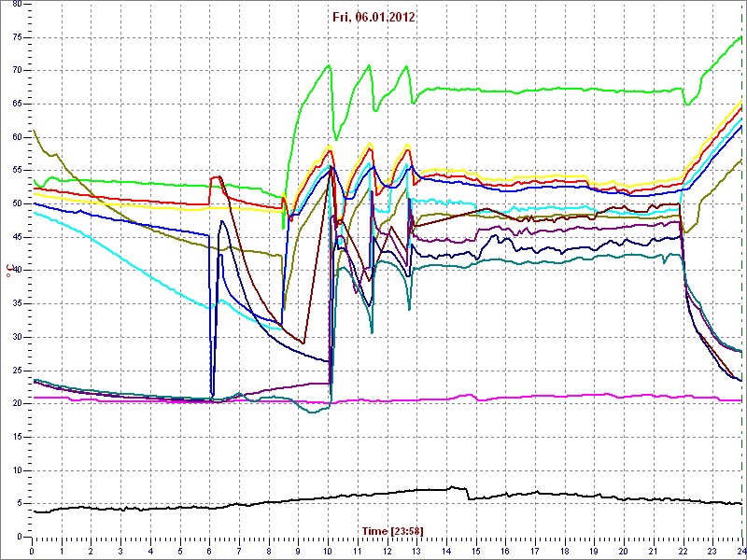Click hour label 12 on time axis
The height and width of the screenshot is (560, 747).
point(387,550)
